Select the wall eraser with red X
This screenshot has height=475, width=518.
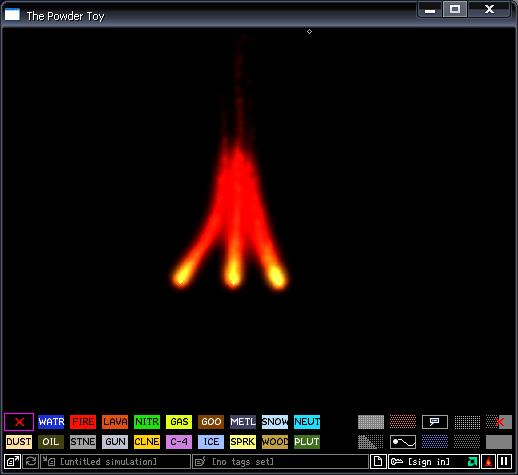[499, 422]
